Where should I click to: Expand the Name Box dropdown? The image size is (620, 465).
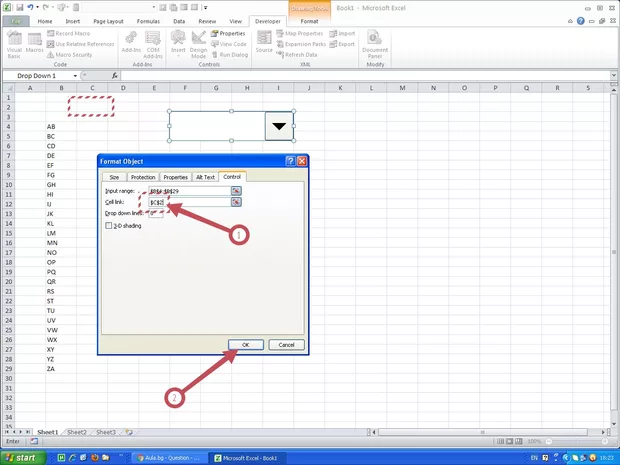tap(75, 76)
